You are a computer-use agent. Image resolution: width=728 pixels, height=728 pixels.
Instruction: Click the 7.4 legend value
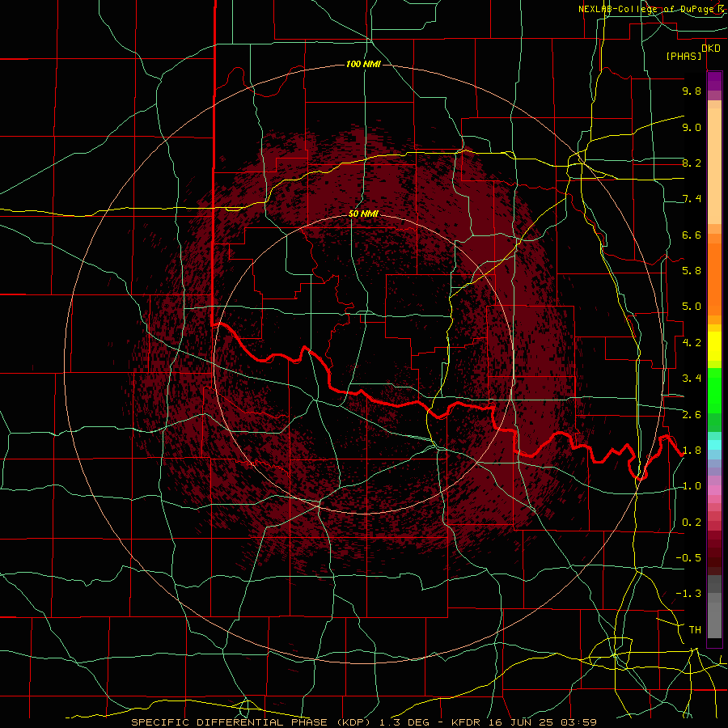point(692,199)
